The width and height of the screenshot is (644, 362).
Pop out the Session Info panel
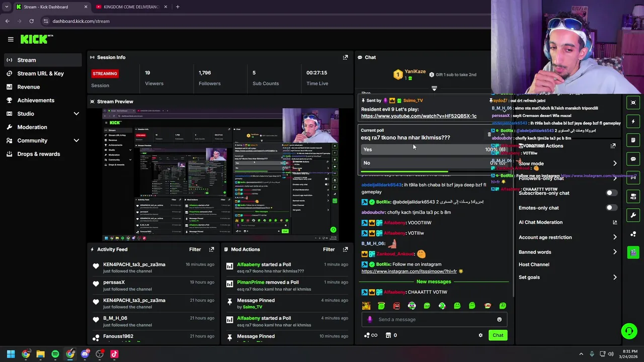345,57
